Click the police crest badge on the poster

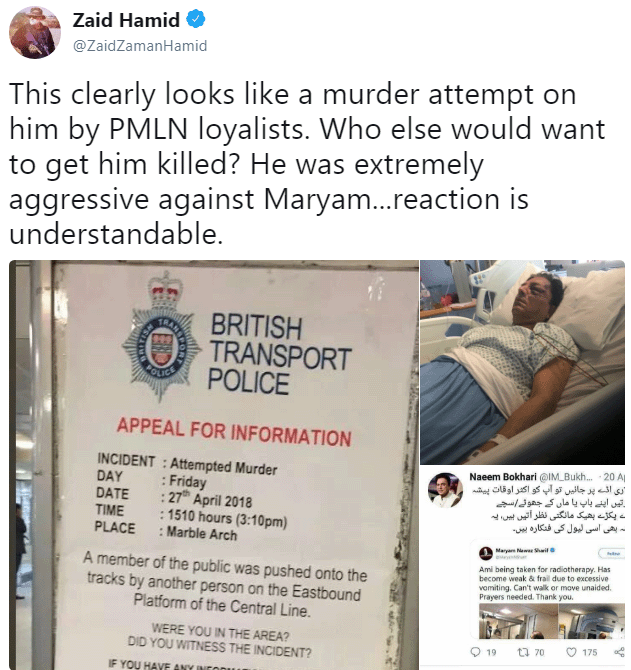pyautogui.click(x=161, y=343)
